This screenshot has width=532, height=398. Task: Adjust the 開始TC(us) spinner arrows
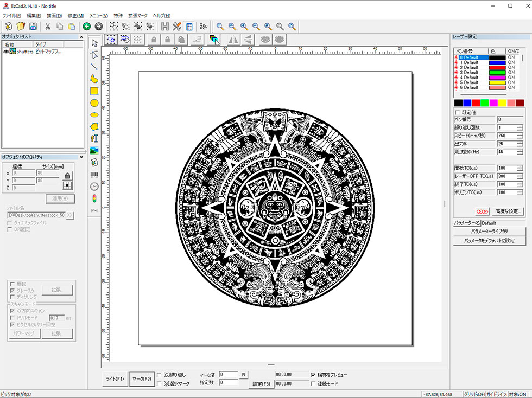click(x=520, y=168)
